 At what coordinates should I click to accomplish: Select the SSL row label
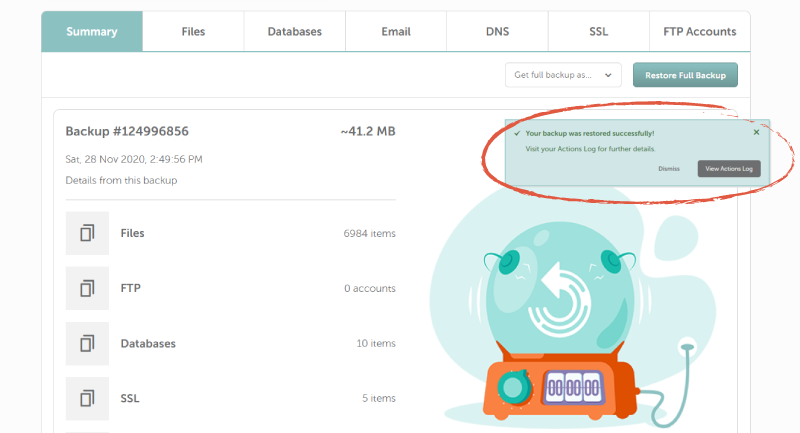click(x=130, y=398)
